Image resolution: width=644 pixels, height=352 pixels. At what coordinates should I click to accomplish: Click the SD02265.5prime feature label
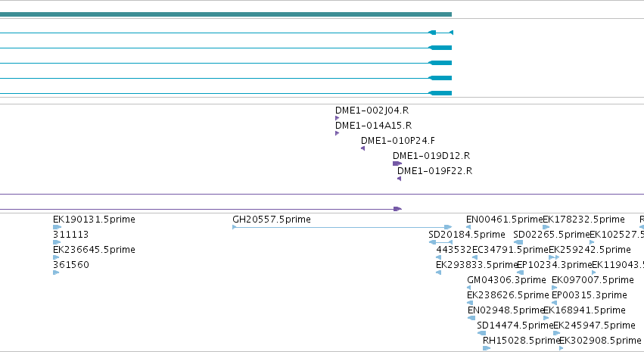[552, 235]
